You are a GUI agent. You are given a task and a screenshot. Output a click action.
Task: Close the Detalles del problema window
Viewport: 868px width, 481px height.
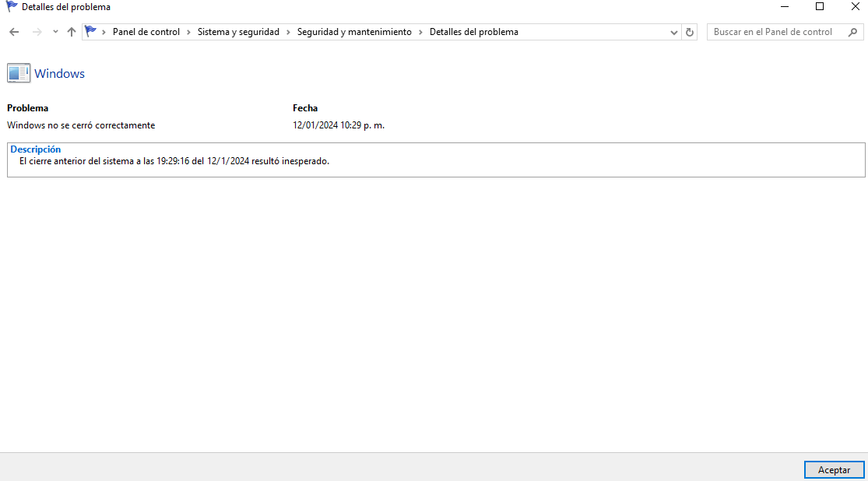click(x=855, y=7)
